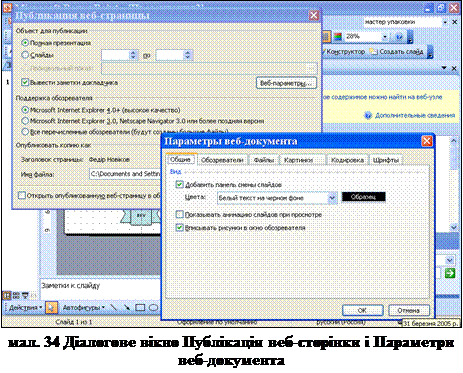Toggle Открыть опубликованную веб-страницу checkbox
This screenshot has height=373, width=463.
pos(22,195)
